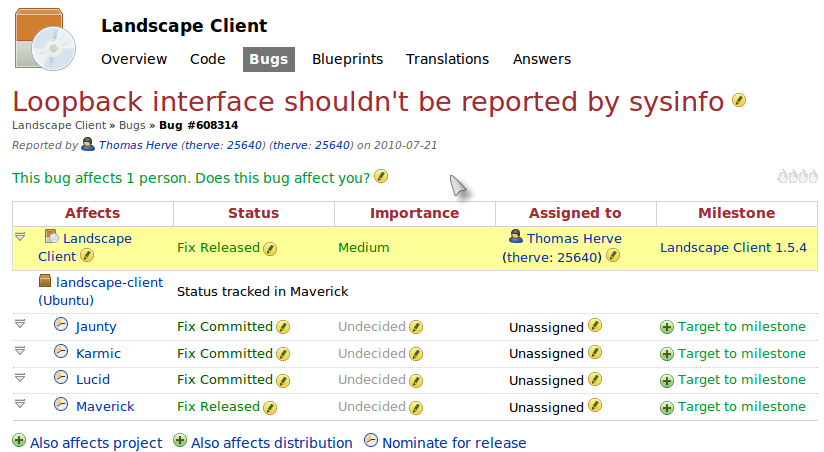Edit the Lucid Unassigned assignee icon
The height and width of the screenshot is (452, 824).
595,380
